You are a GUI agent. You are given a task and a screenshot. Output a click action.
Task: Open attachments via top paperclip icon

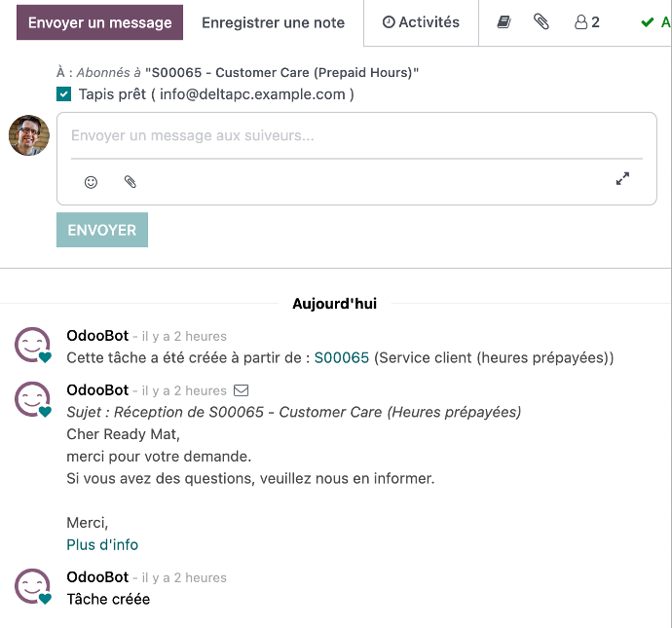point(541,22)
